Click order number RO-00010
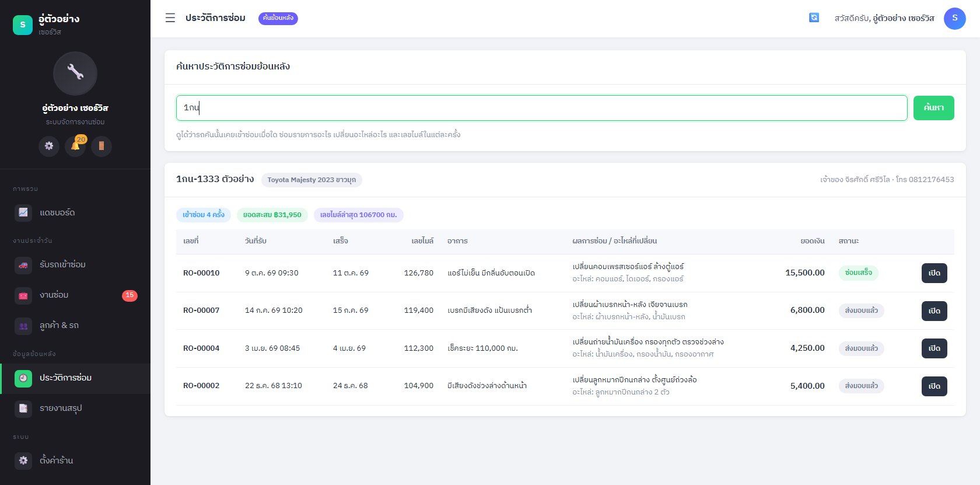Image resolution: width=980 pixels, height=485 pixels. [x=201, y=273]
